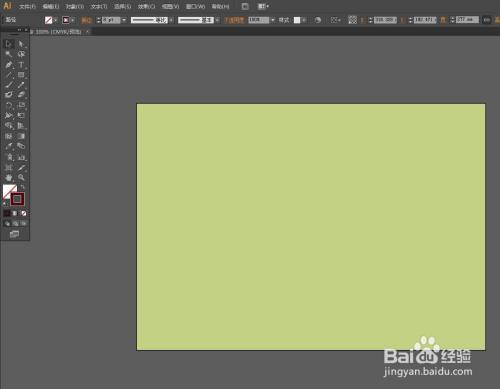Activate the Fill box in toolbox
Viewport: 500px width, 389px height.
pyautogui.click(x=8, y=191)
